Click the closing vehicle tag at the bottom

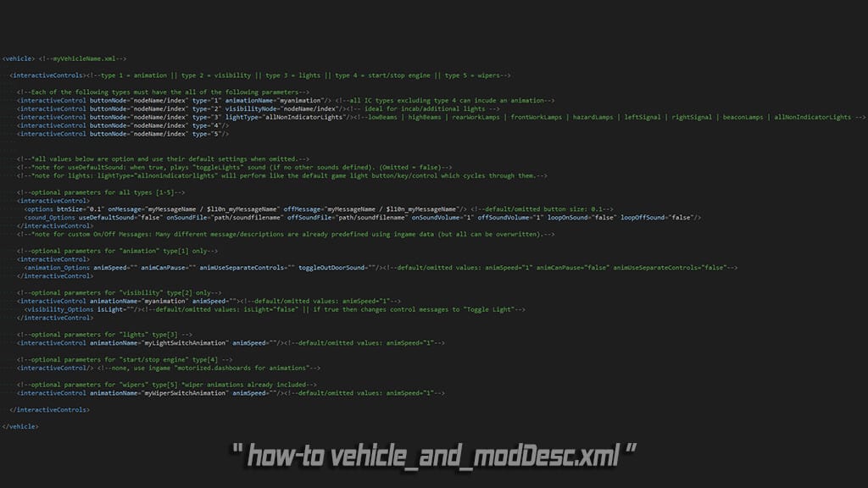click(x=20, y=426)
